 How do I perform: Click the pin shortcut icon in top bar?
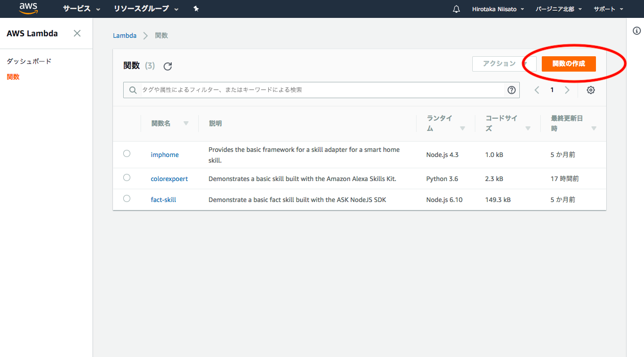196,9
